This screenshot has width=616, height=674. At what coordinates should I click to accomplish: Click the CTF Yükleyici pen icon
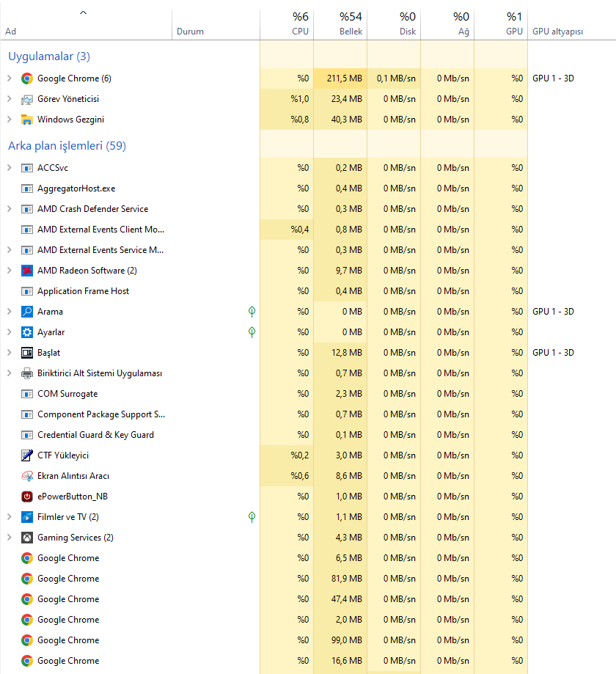point(27,455)
